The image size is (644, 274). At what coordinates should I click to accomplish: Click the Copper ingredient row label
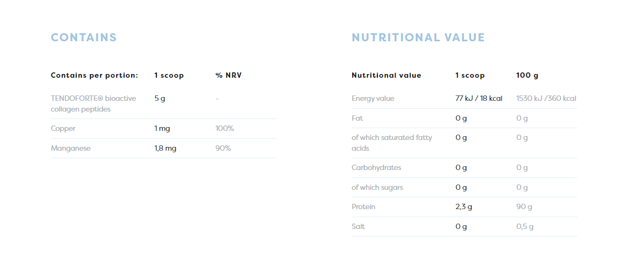63,129
